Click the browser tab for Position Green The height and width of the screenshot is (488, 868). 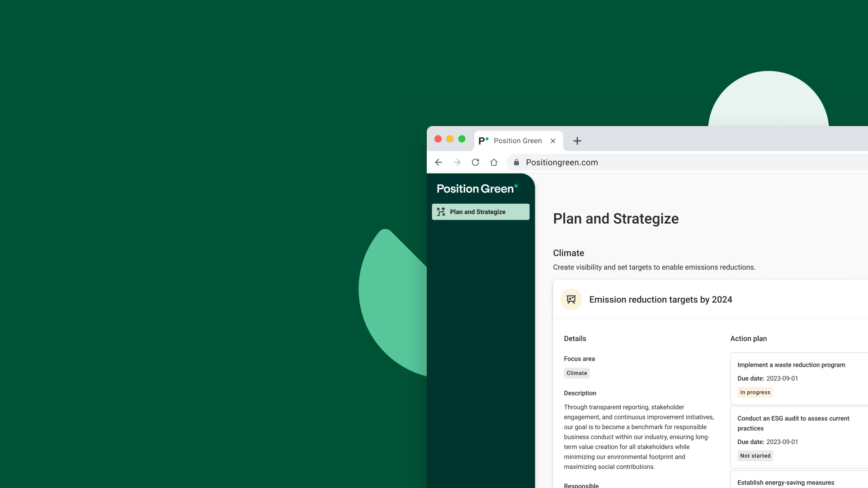(518, 140)
